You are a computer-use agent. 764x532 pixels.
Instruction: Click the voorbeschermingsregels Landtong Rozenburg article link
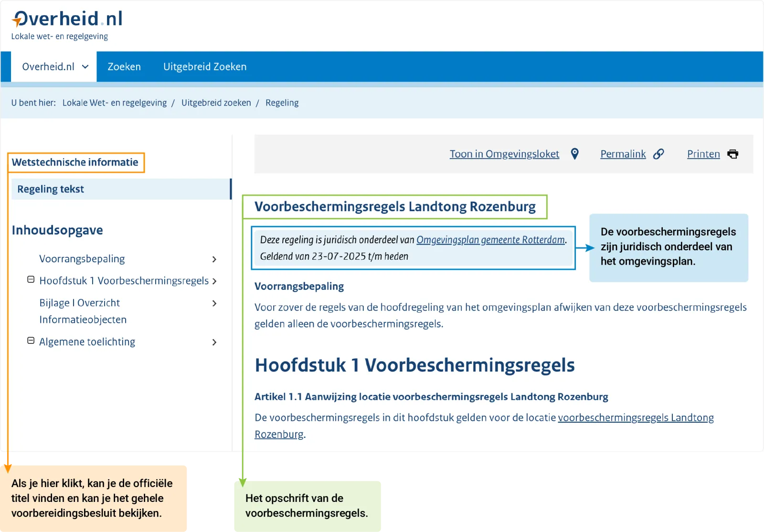(x=635, y=417)
